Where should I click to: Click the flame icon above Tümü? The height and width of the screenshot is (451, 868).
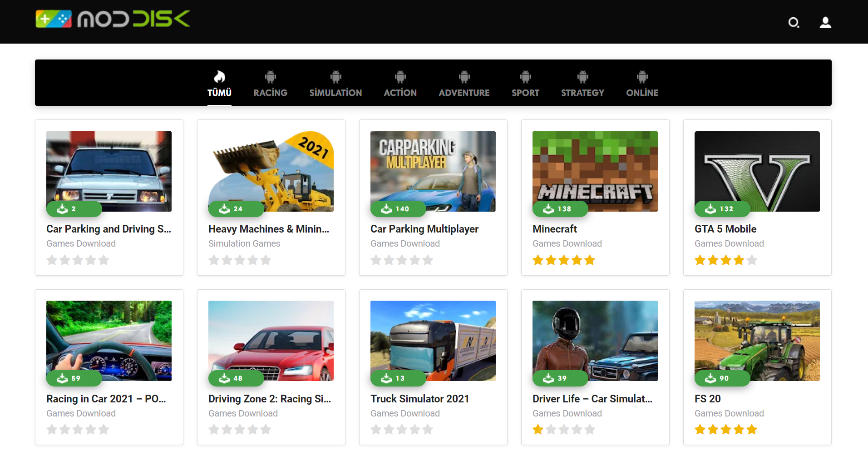pyautogui.click(x=219, y=77)
